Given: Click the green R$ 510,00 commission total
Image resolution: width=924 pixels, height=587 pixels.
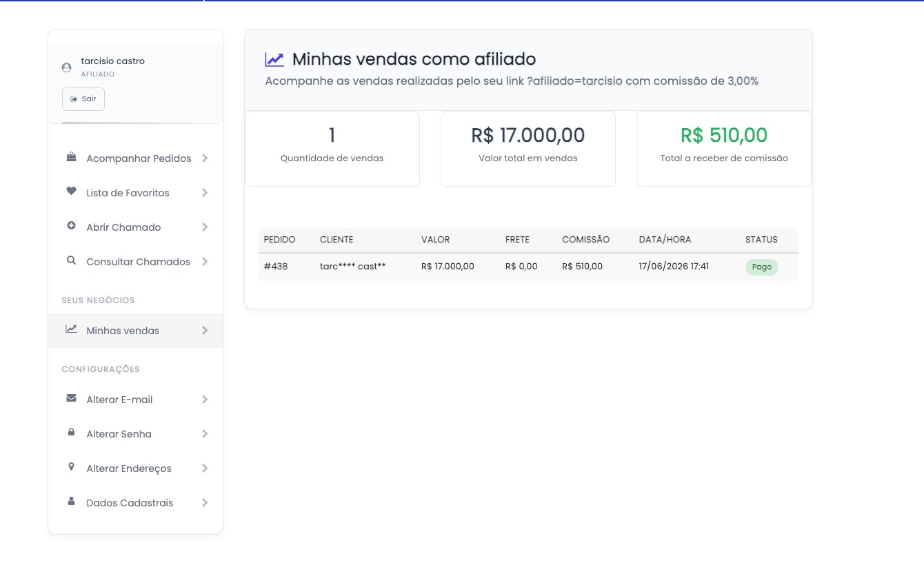Looking at the screenshot, I should [724, 135].
